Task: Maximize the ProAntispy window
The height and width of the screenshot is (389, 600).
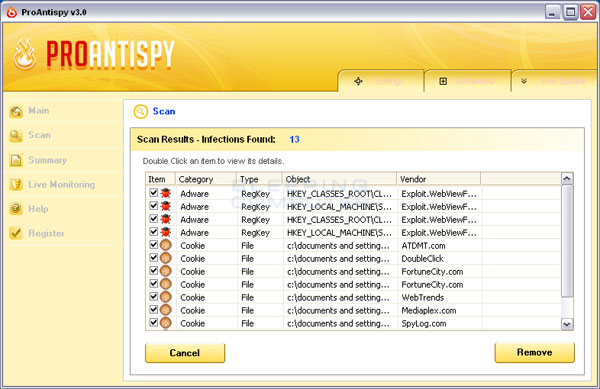Action: coord(570,12)
